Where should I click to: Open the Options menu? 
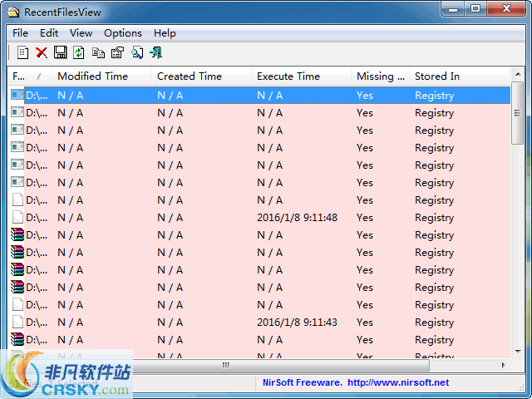click(123, 33)
